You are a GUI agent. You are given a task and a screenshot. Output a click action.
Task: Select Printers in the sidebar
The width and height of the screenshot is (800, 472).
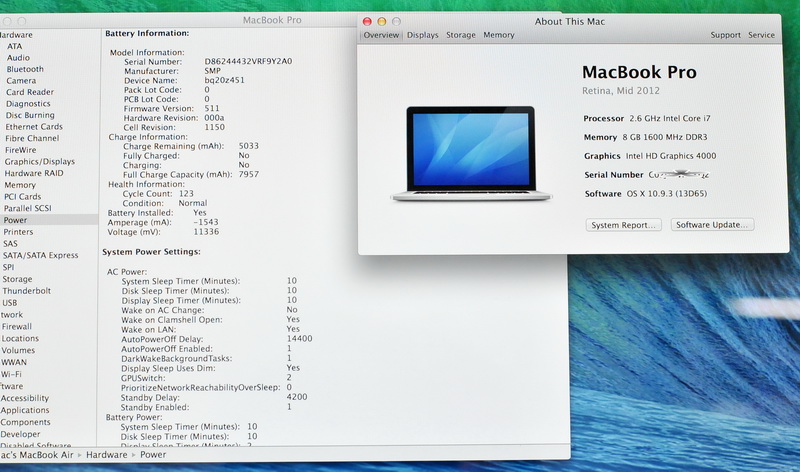tap(18, 232)
